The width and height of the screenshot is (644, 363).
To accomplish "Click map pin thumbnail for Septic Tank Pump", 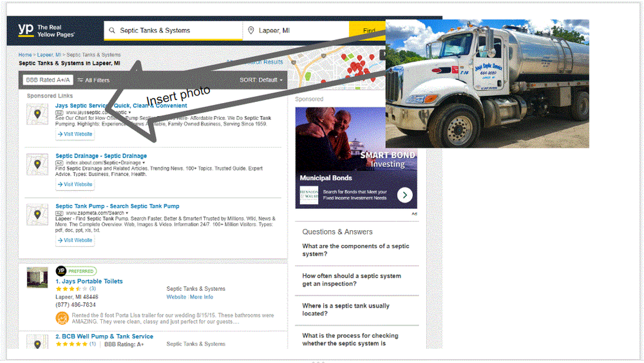I will [x=37, y=215].
